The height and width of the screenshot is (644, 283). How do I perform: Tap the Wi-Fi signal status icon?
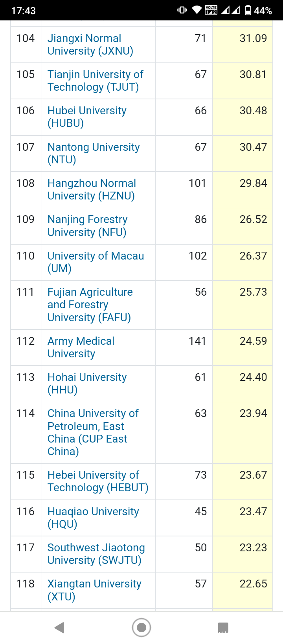(x=197, y=10)
